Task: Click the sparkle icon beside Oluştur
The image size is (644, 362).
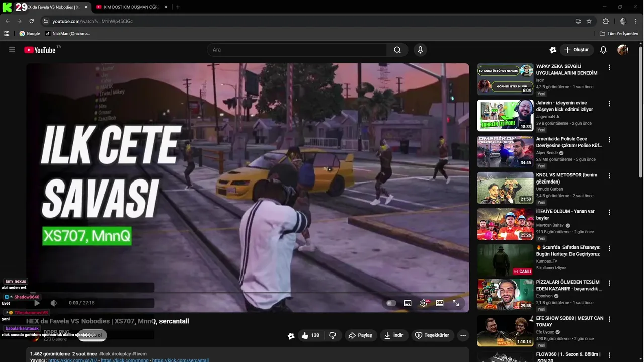Action: coord(553,50)
